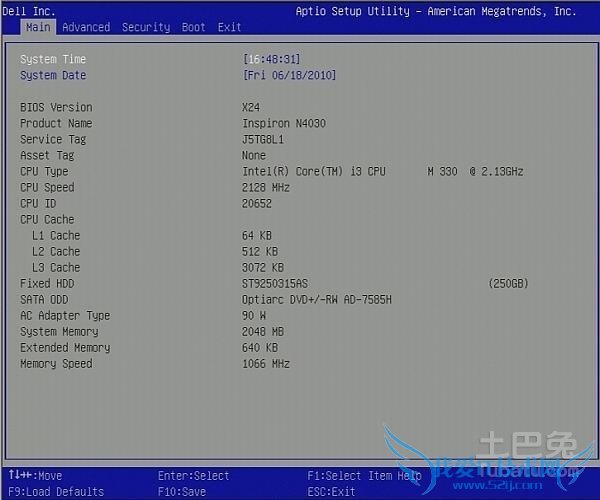The width and height of the screenshot is (600, 500).
Task: Click the Extended Memory label
Action: pyautogui.click(x=65, y=348)
